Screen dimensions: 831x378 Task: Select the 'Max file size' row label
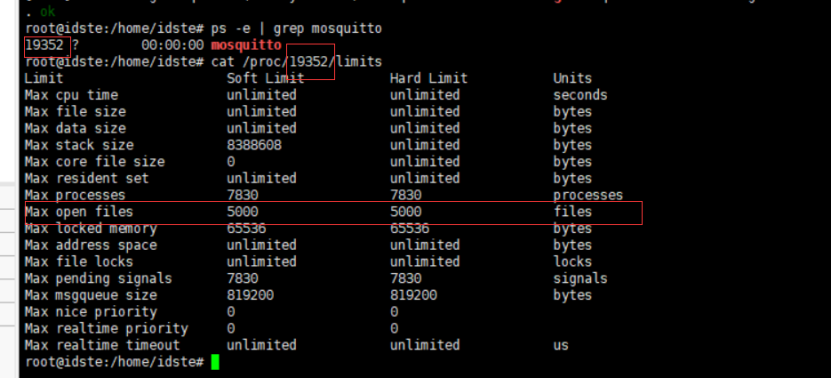tap(75, 112)
